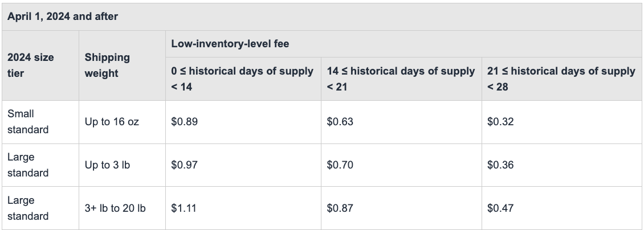Select the $0.89 fee cell
This screenshot has width=644, height=230.
tap(185, 122)
